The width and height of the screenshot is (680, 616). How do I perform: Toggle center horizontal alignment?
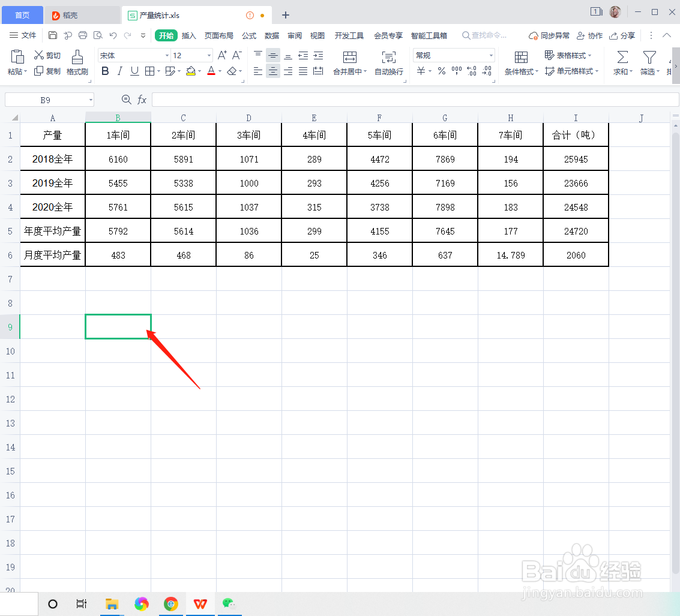click(x=273, y=71)
